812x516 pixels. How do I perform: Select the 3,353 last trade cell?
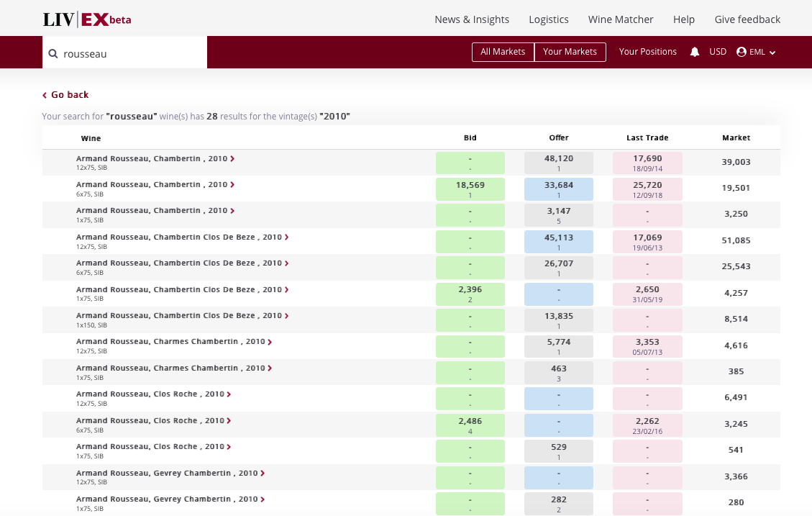tap(647, 346)
